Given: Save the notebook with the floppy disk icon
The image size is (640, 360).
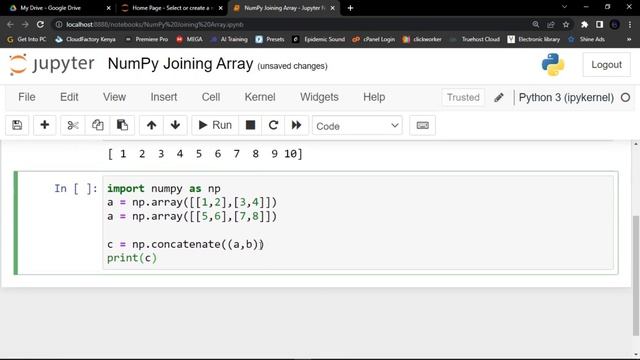Looking at the screenshot, I should click(x=17, y=125).
